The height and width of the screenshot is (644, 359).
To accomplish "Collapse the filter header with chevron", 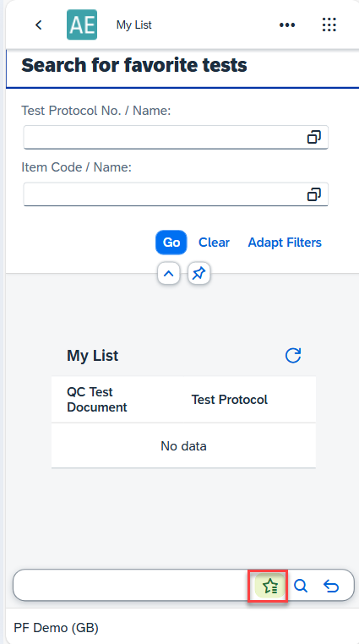I will click(x=169, y=274).
